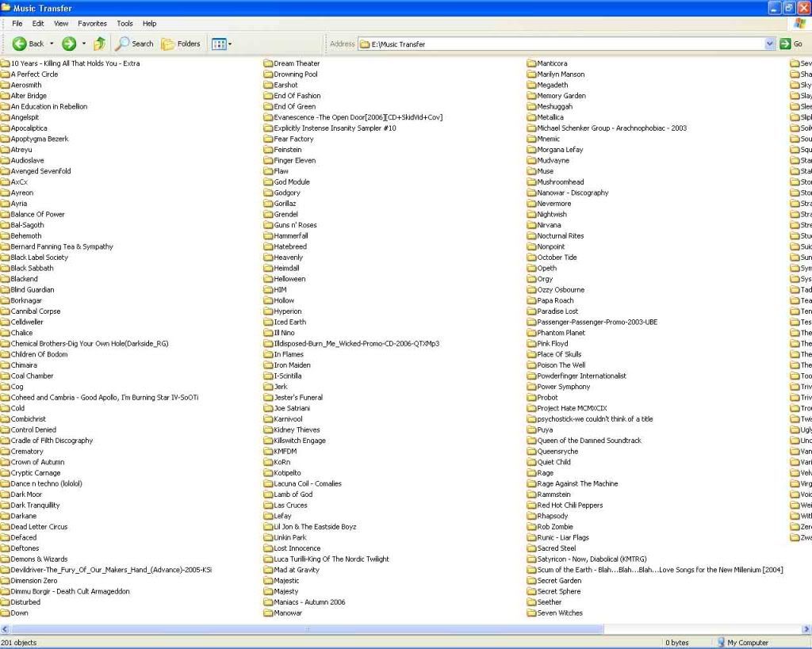The height and width of the screenshot is (649, 812).
Task: Select the Nirvana folder icon
Action: (531, 225)
